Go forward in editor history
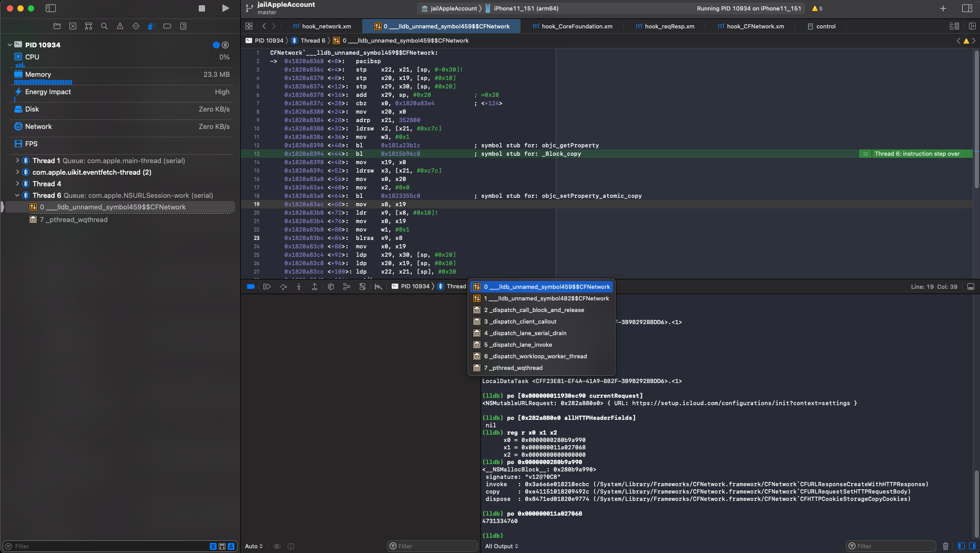Viewport: 980px width, 553px height. [x=274, y=26]
